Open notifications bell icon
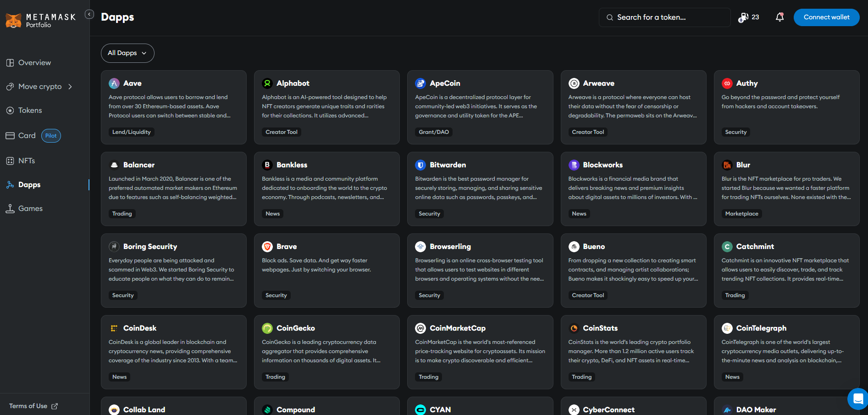Screen dimensions: 868x415 (x=780, y=17)
